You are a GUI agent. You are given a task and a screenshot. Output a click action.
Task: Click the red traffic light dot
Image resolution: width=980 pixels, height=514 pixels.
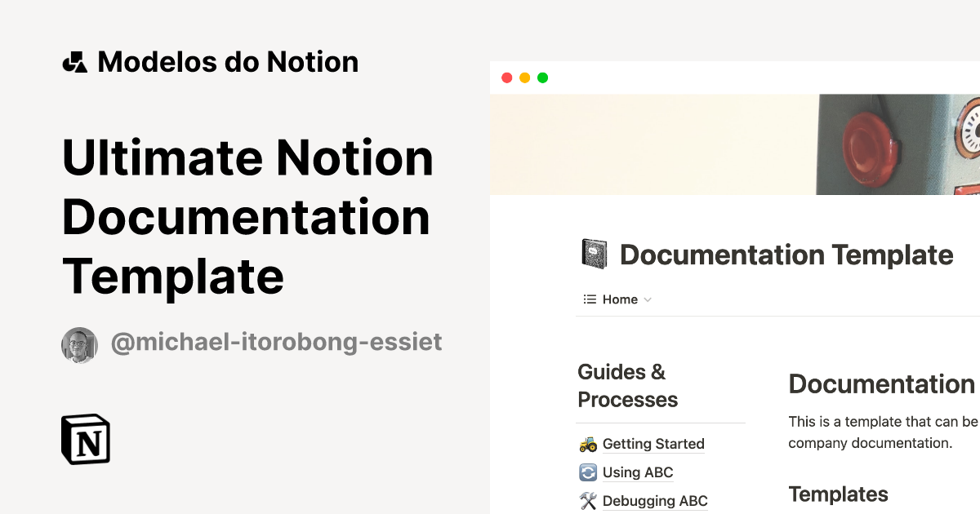[x=507, y=78]
